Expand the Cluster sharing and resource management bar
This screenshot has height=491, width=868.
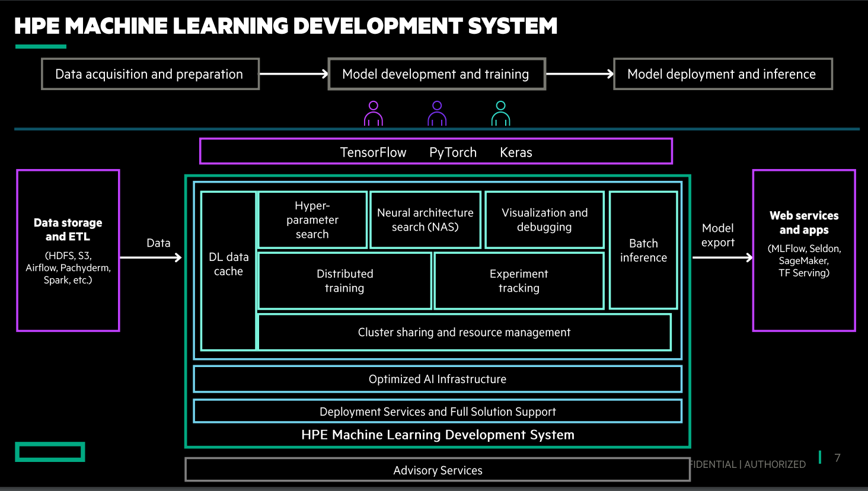click(x=464, y=332)
